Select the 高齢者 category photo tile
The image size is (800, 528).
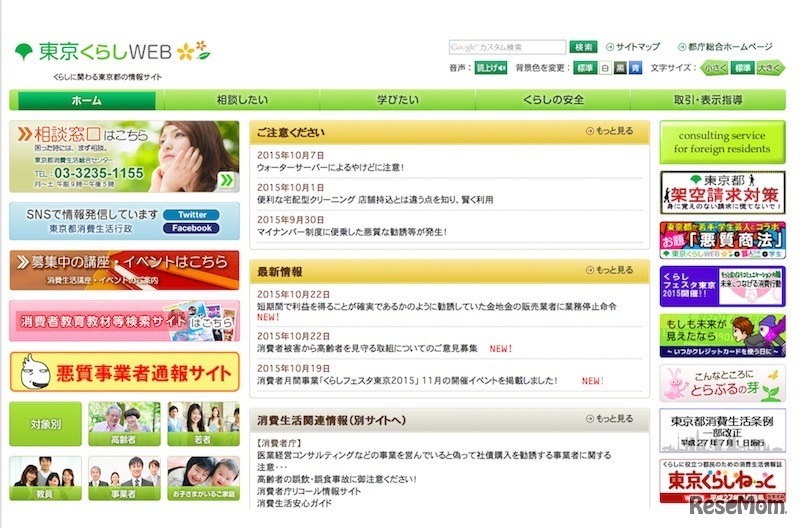tap(124, 424)
